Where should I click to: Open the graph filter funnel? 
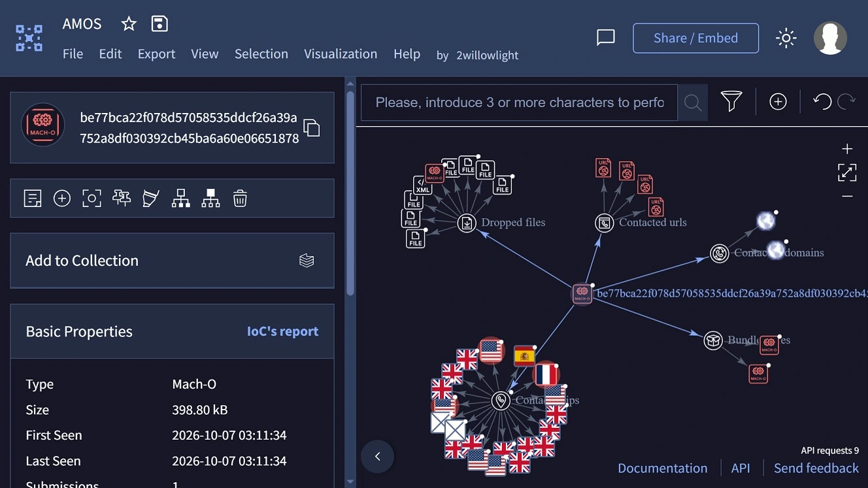(x=731, y=102)
